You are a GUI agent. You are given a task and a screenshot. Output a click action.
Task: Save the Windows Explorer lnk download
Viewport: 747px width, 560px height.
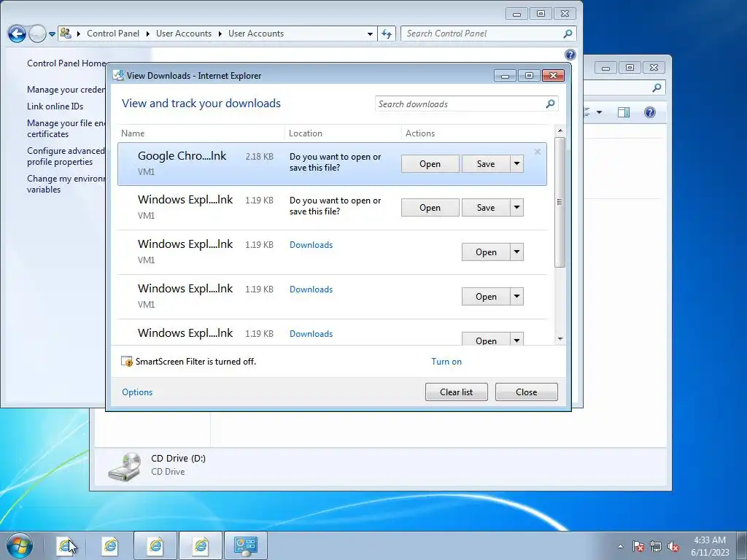(485, 208)
